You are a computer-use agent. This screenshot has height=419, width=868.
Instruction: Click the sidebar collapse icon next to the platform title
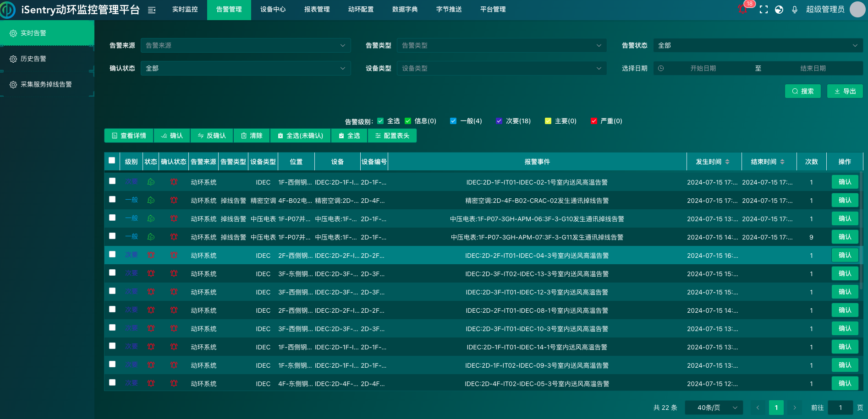[x=152, y=10]
